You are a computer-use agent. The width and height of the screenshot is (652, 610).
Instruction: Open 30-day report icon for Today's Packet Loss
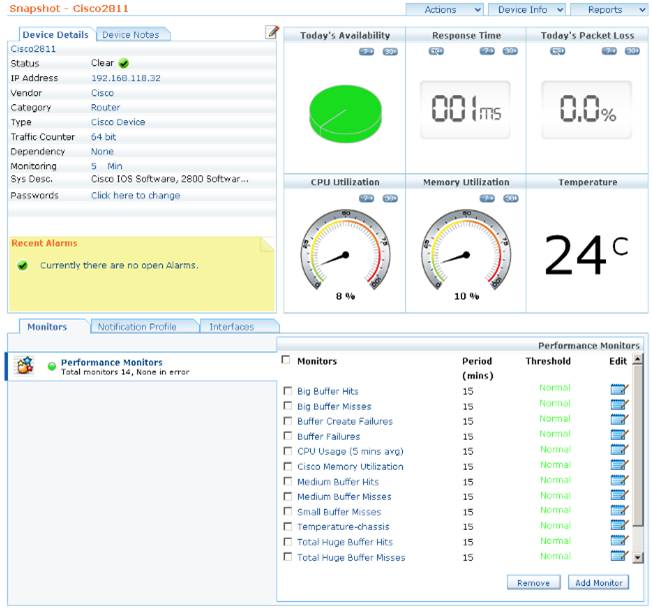click(632, 51)
